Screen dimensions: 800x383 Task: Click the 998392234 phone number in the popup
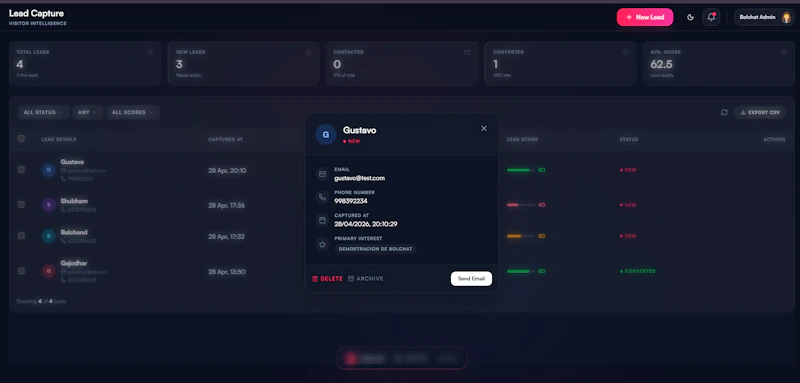(351, 201)
